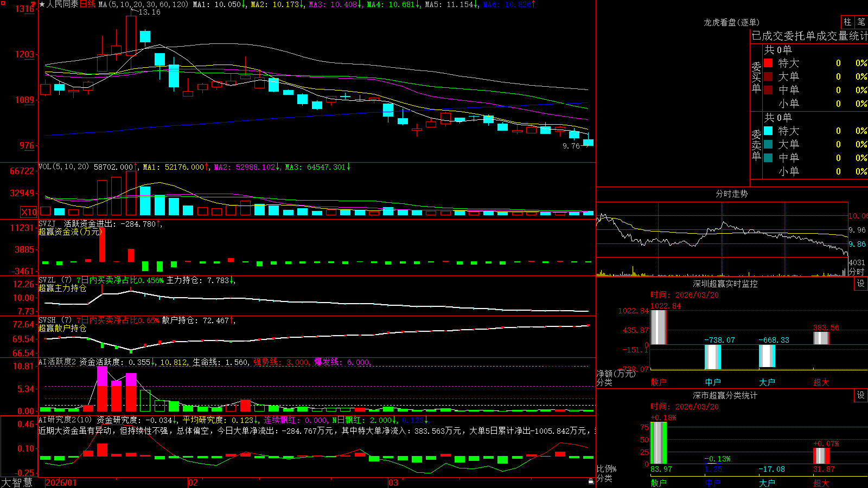Open 设 settings for 深市超赢分类统计
The height and width of the screenshot is (488, 868).
[x=861, y=395]
